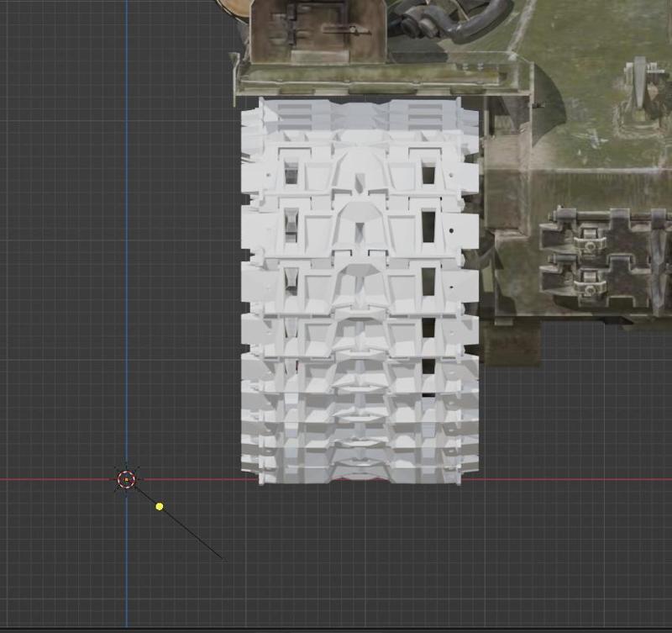
Task: Select the black diagonal curve line
Action: click(180, 523)
